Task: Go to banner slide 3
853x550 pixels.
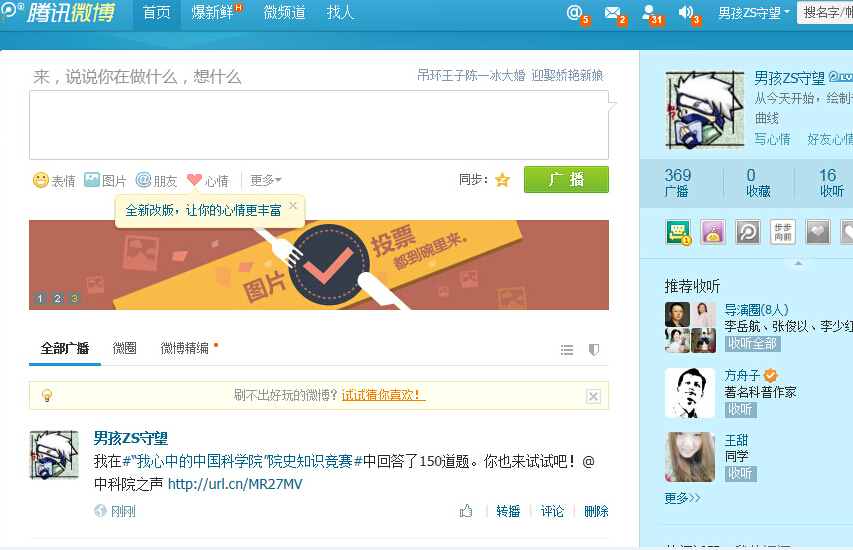Action: [x=75, y=299]
